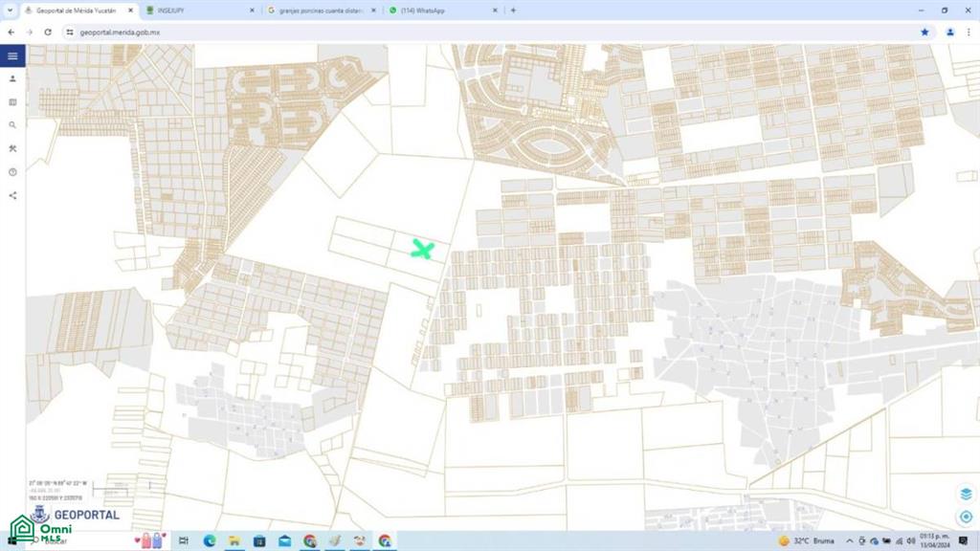Open File Explorer from taskbar

[x=234, y=540]
